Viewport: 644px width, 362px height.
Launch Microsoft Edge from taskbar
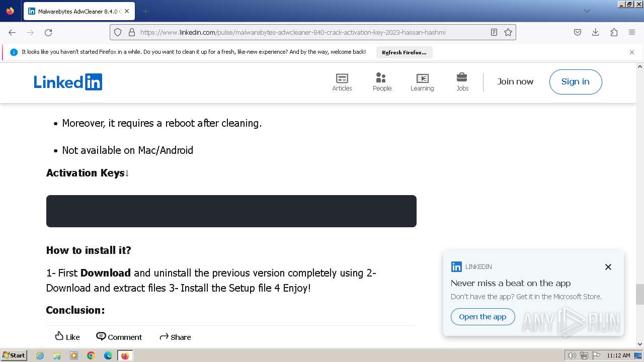coord(108,355)
